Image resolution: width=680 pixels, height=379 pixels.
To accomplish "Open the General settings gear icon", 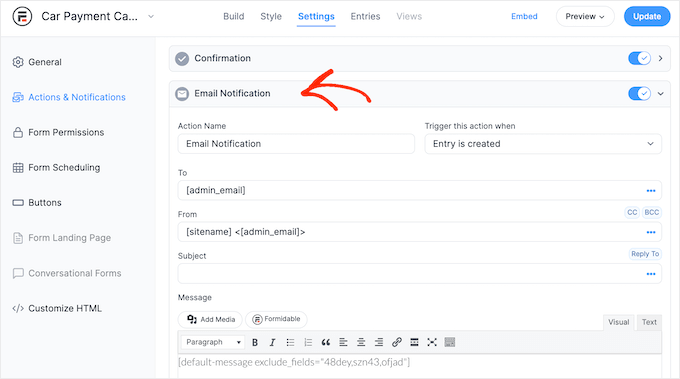I will [x=18, y=62].
